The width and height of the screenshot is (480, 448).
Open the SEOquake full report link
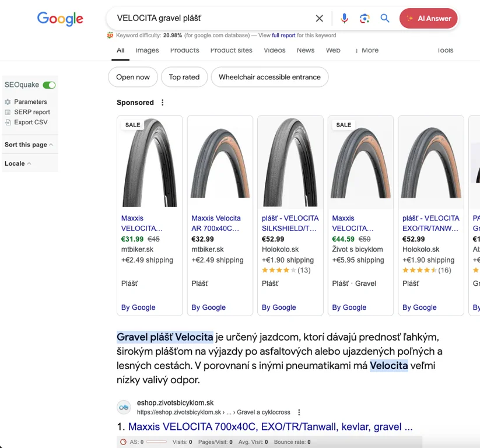tap(283, 36)
